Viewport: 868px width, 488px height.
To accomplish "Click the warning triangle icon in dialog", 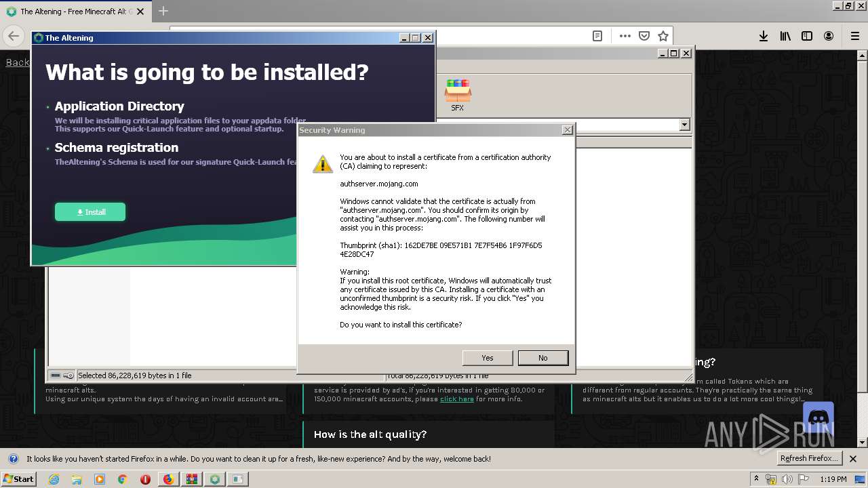I will [x=323, y=163].
